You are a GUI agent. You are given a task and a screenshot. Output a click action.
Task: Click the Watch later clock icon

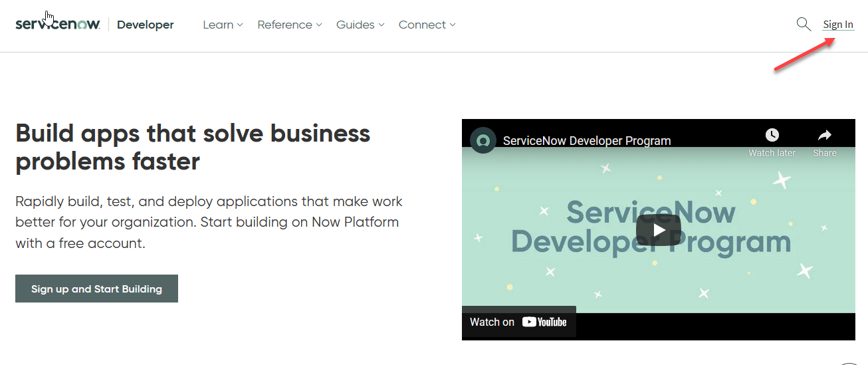click(x=772, y=135)
